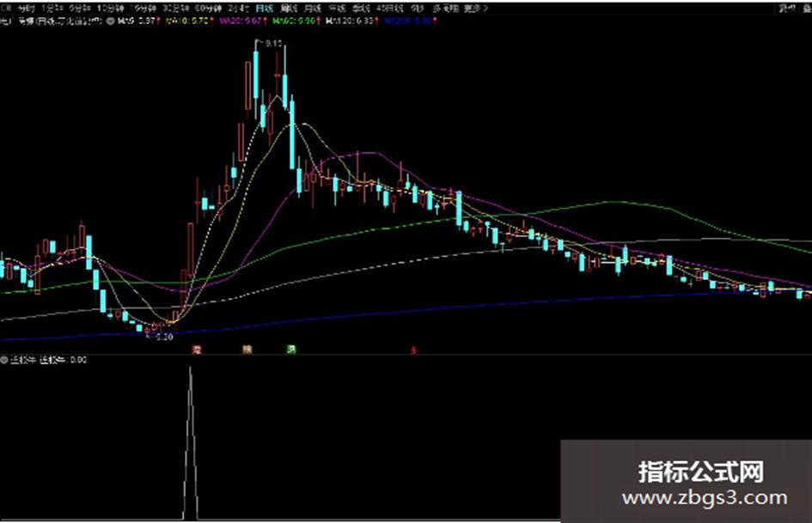Click the lower indicator name label
This screenshot has width=812, height=523.
(x=23, y=360)
